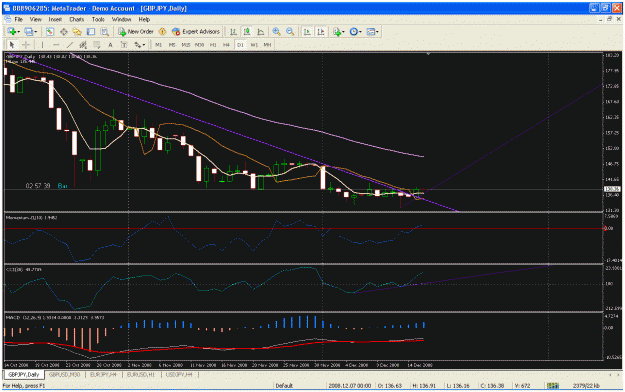Select the Text Label tool
The image size is (625, 392).
pos(124,45)
